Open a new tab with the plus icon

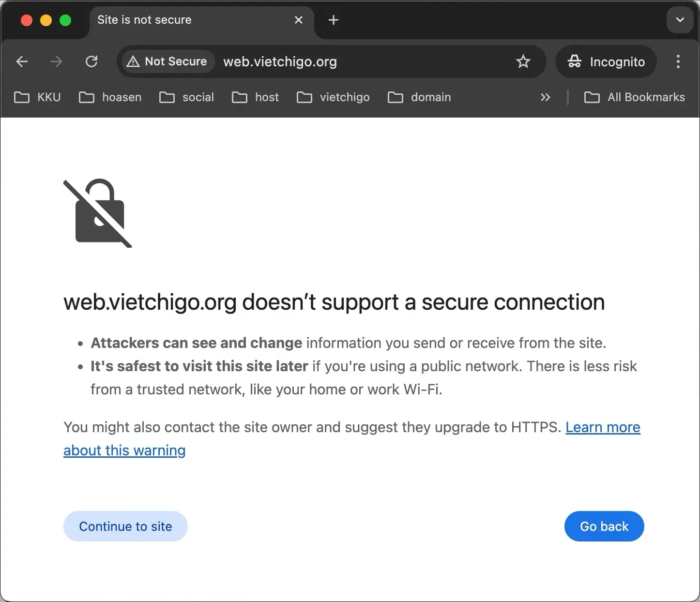(x=333, y=20)
